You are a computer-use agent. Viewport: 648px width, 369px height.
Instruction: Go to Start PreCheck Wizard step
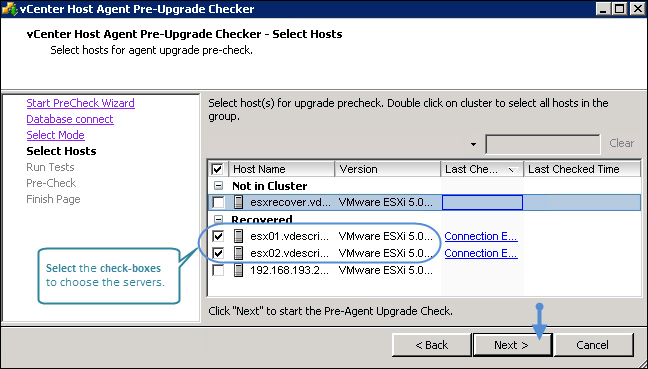81,103
